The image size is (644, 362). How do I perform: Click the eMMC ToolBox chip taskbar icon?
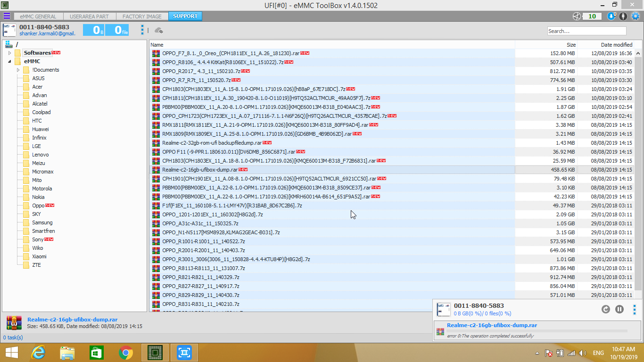coord(155,353)
